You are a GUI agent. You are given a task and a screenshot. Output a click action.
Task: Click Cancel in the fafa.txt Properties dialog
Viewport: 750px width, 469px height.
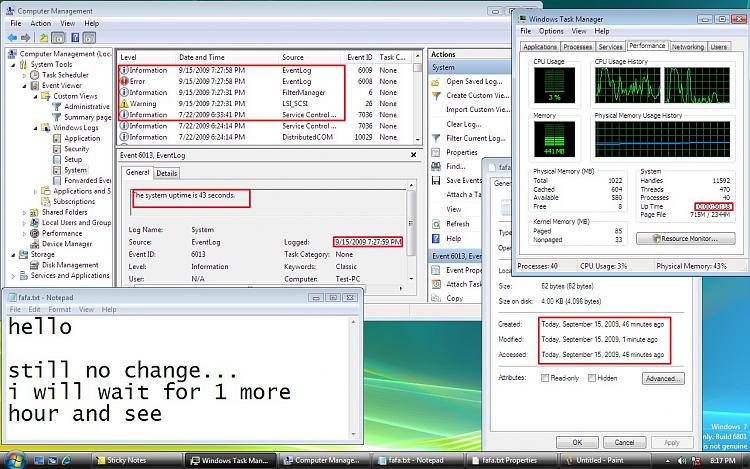coord(624,442)
